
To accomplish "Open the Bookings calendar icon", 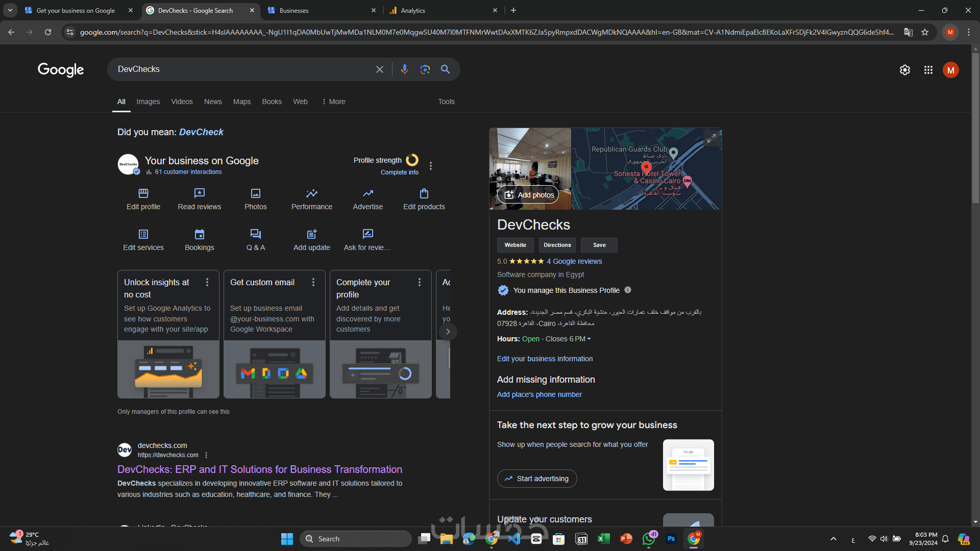I will (x=200, y=234).
